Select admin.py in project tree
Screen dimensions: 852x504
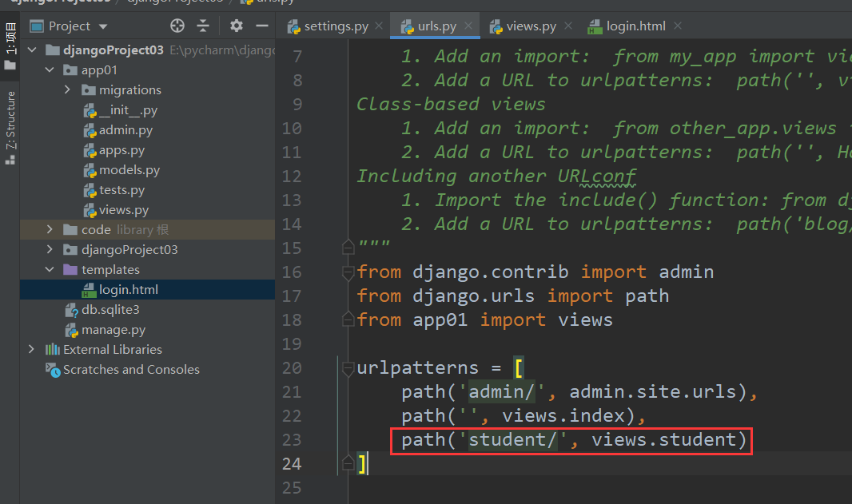coord(125,130)
